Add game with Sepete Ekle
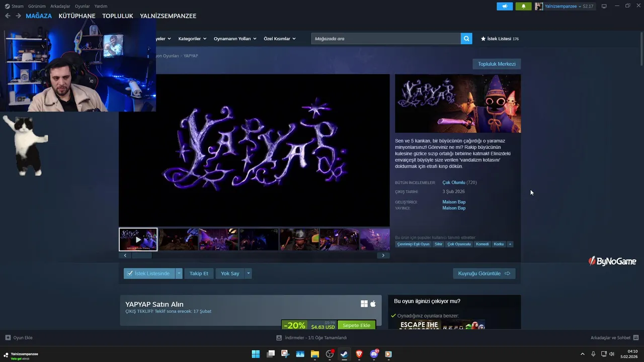 click(356, 325)
